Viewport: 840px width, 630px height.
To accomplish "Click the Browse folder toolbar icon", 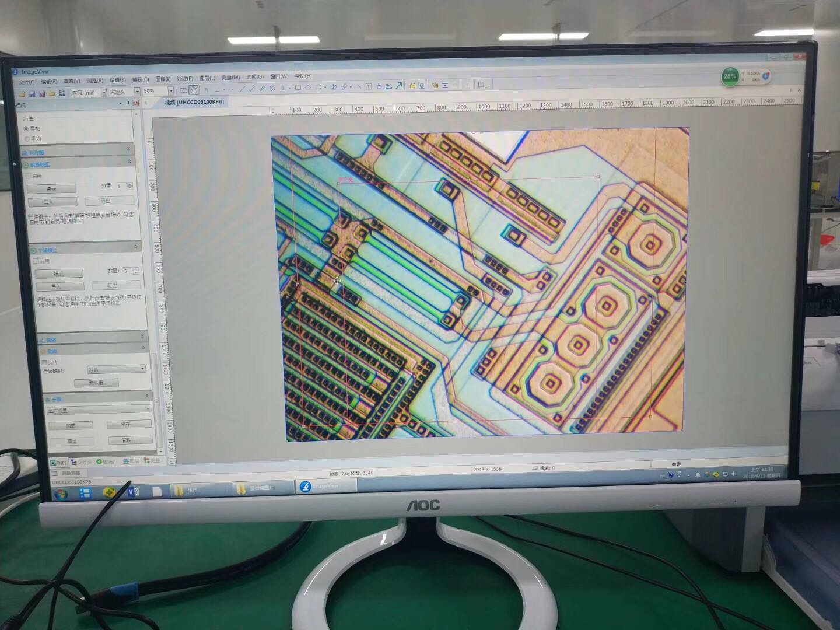I will click(52, 93).
